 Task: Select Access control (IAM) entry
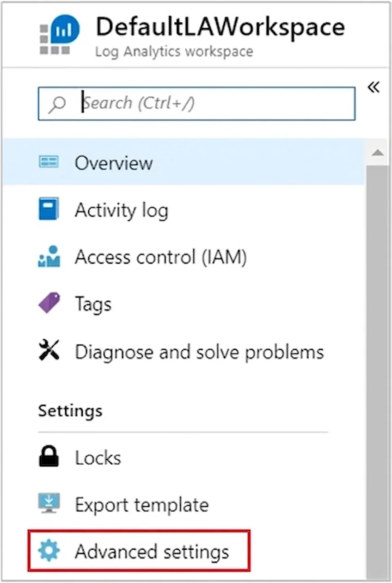pos(183,256)
